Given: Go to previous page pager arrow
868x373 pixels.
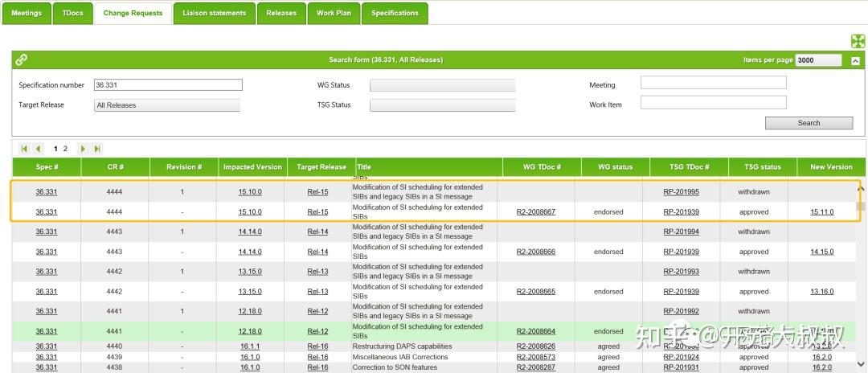Looking at the screenshot, I should click(39, 148).
